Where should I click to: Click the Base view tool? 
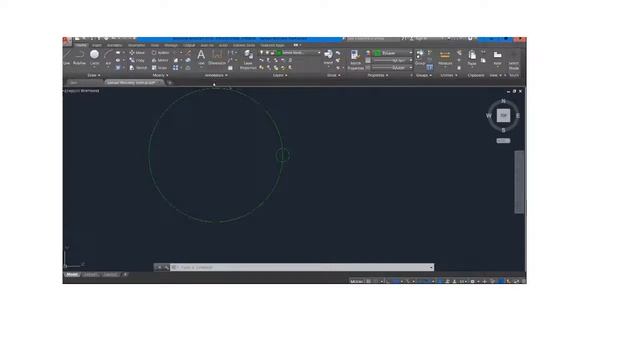[497, 58]
